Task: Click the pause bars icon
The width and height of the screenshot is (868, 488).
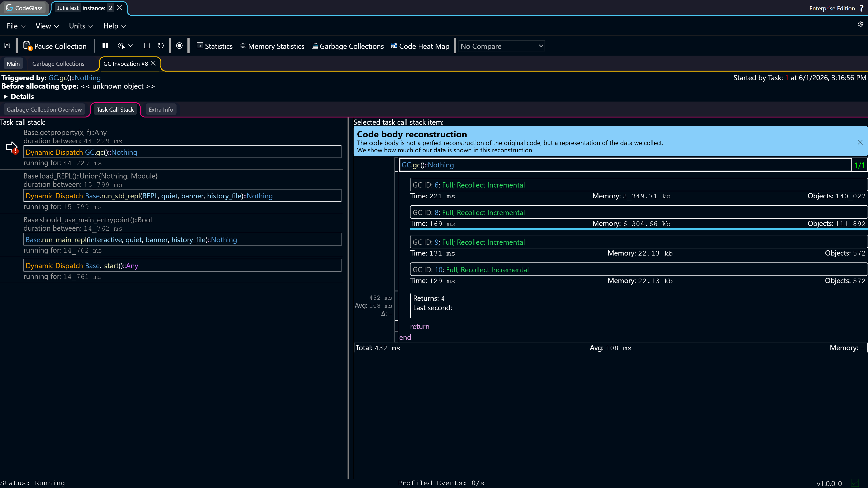Action: pyautogui.click(x=105, y=46)
